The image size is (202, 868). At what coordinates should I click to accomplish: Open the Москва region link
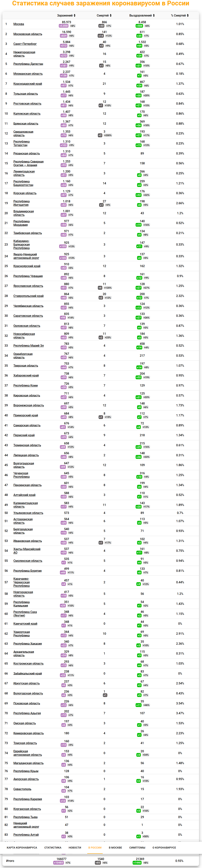point(19,24)
